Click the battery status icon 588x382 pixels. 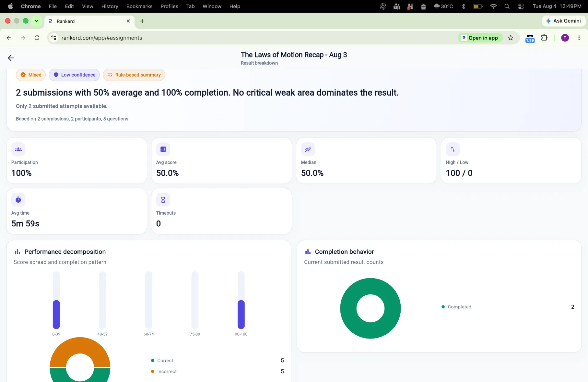[478, 6]
